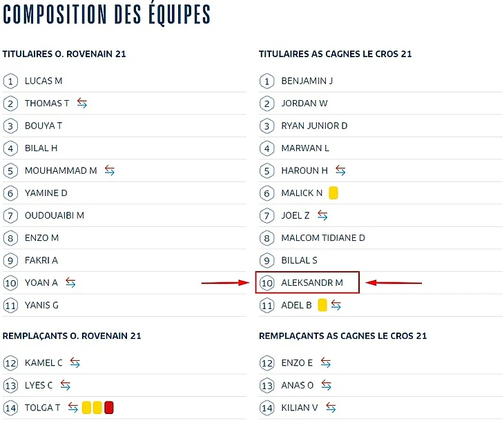This screenshot has height=423, width=504.
Task: Click substitution arrows beside Kilian V
Action: (331, 407)
